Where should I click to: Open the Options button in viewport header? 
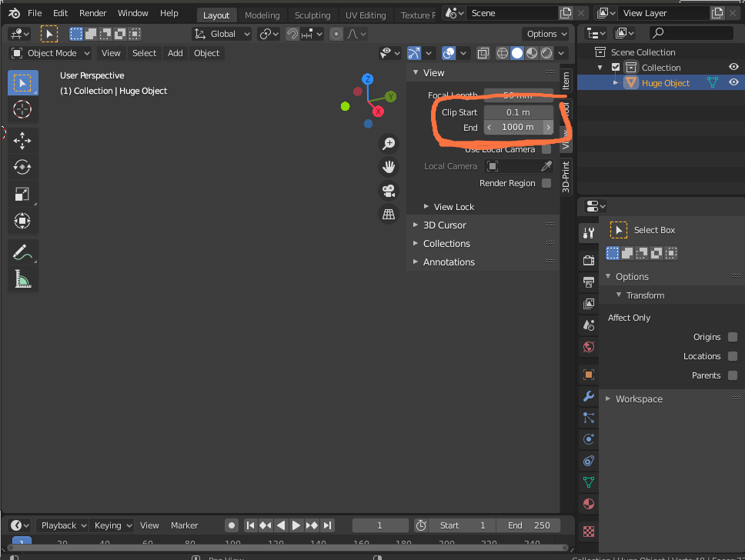[546, 34]
